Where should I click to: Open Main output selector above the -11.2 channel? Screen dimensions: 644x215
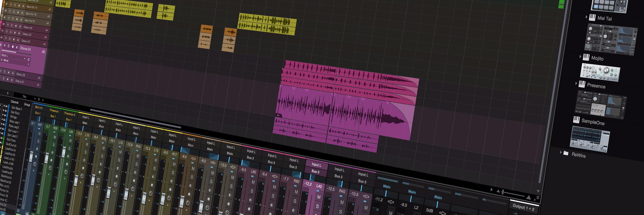point(387,187)
